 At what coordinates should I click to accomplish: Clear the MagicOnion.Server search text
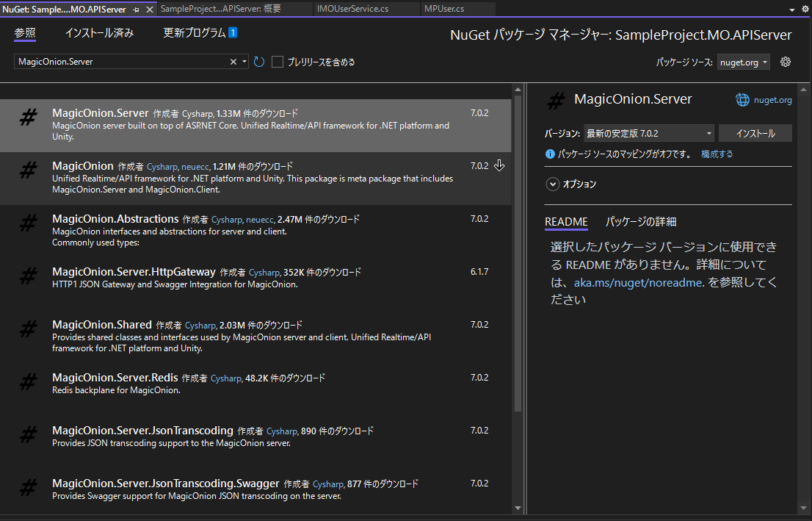(x=233, y=62)
